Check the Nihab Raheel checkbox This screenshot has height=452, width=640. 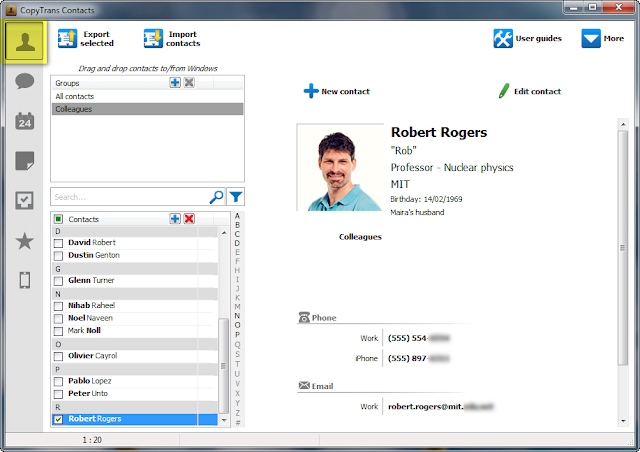[58, 306]
